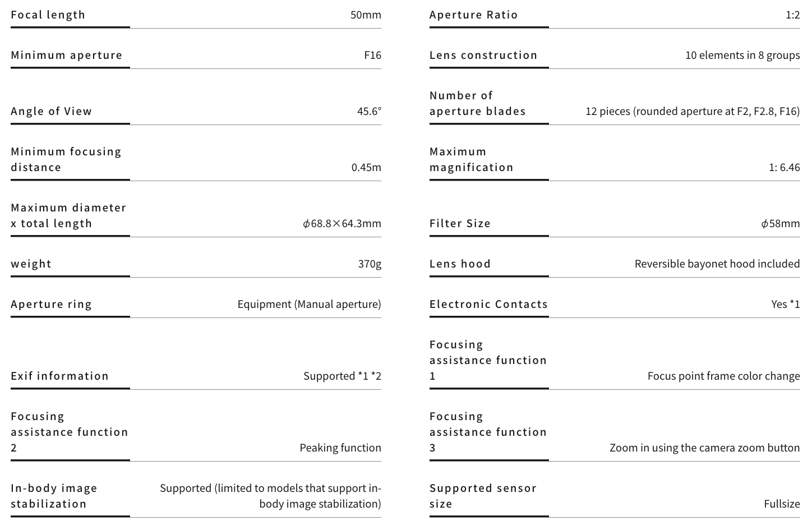Click the 370g weight value
The width and height of the screenshot is (812, 525).
tap(370, 264)
